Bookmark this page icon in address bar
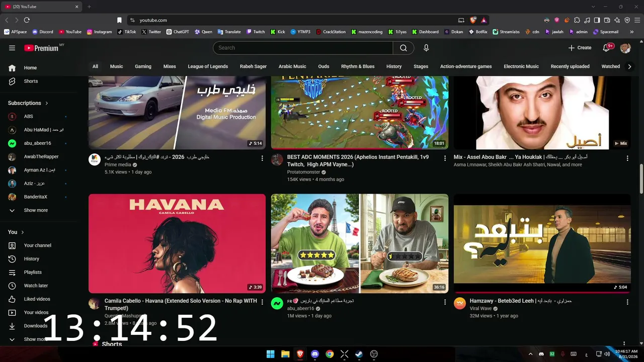 [119, 20]
